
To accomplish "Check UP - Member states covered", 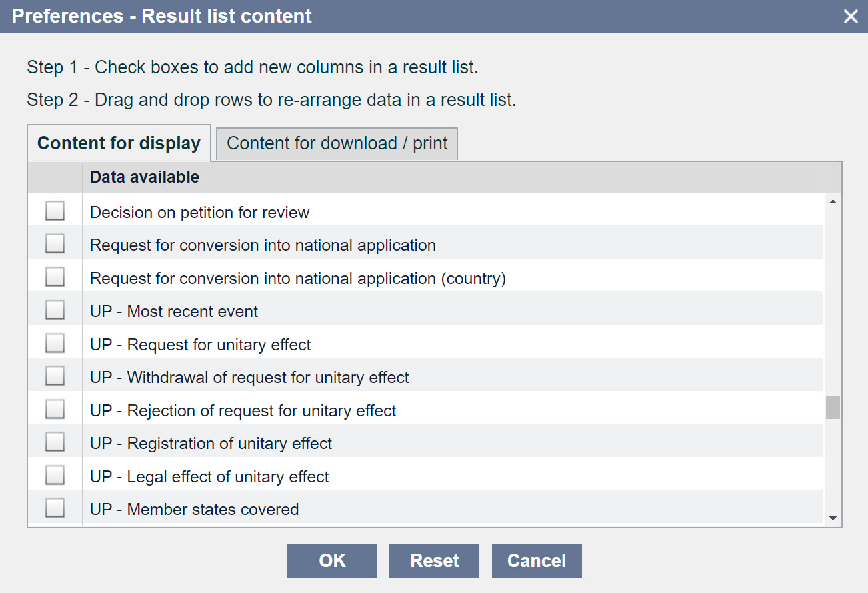I will pos(55,509).
